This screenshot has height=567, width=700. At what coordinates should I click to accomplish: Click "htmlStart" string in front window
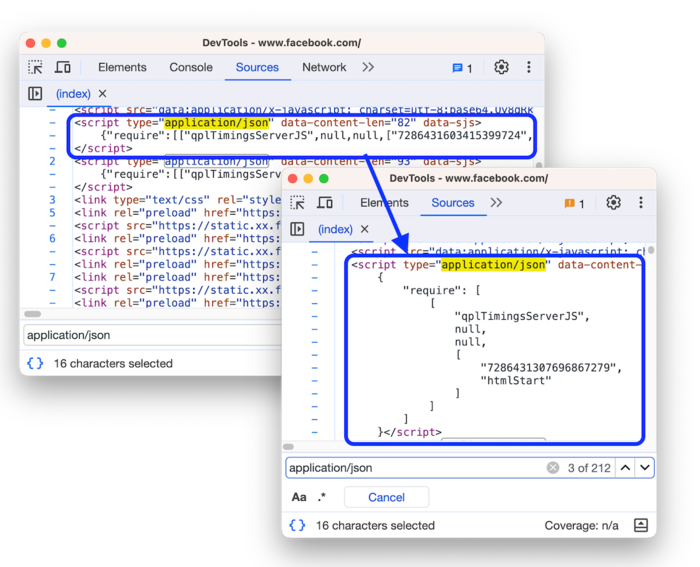tap(516, 380)
